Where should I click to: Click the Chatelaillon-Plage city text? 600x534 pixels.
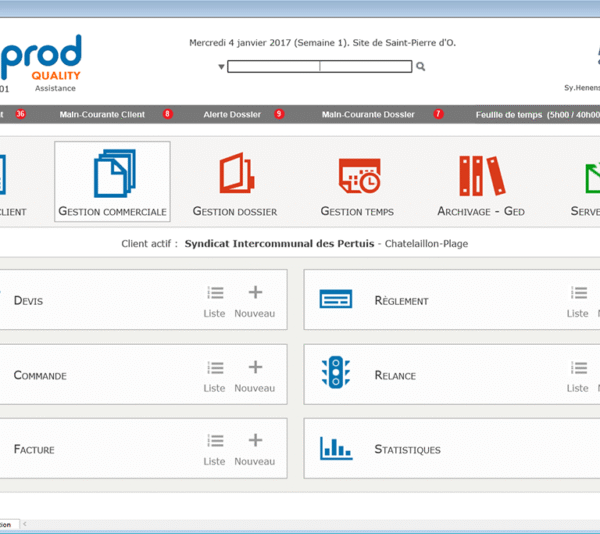(426, 244)
